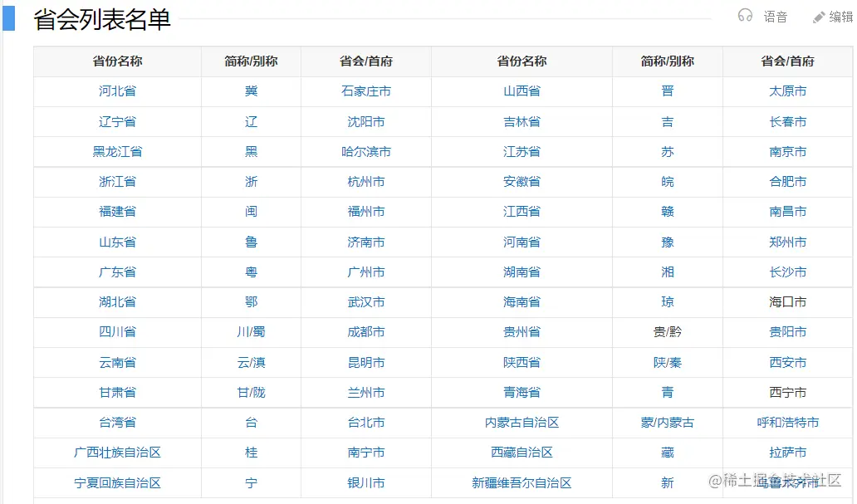This screenshot has height=504, width=857.
Task: Click the 贵阳市 link
Action: (787, 332)
